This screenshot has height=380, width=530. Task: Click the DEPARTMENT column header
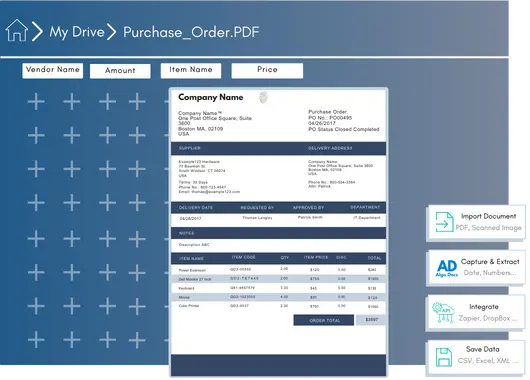(365, 207)
